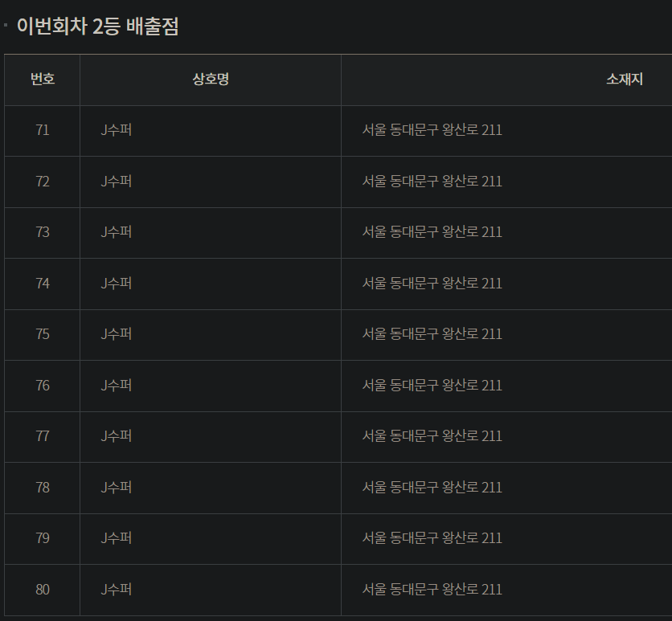Viewport: 672px width, 621px height.
Task: Select row number 73
Action: pos(43,232)
